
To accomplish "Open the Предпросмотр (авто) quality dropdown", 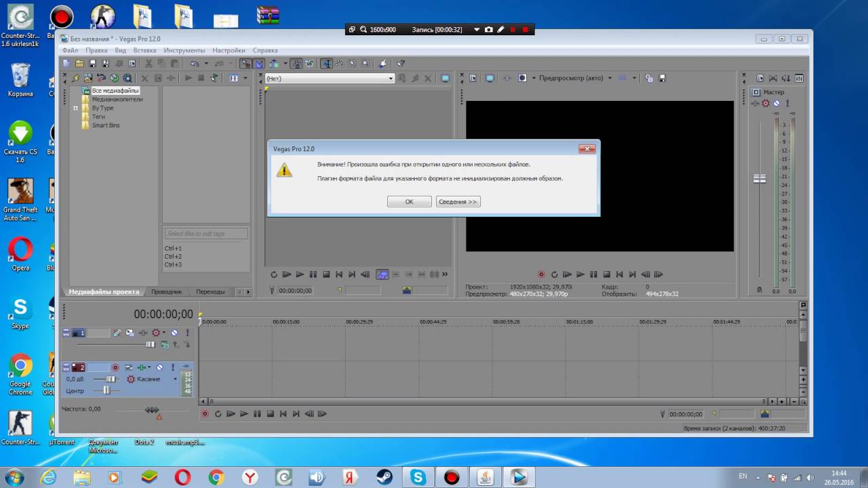I will [610, 78].
